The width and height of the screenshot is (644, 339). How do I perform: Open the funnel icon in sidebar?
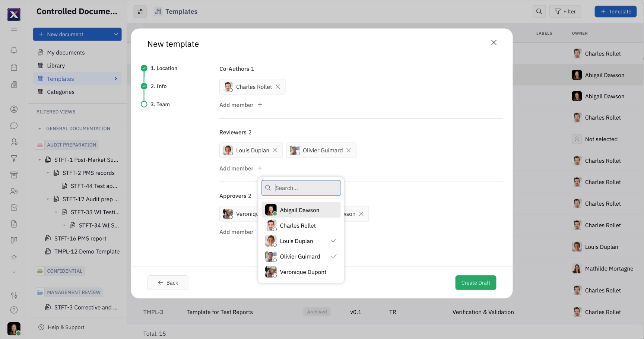click(14, 158)
